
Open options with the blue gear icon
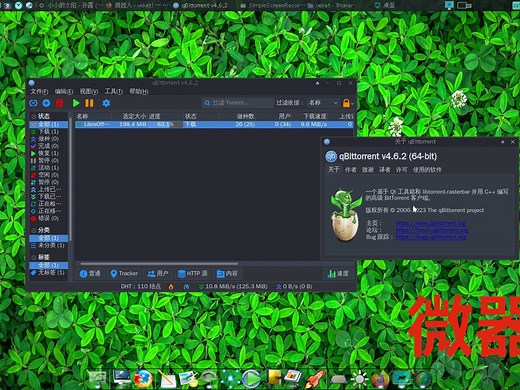pyautogui.click(x=106, y=103)
